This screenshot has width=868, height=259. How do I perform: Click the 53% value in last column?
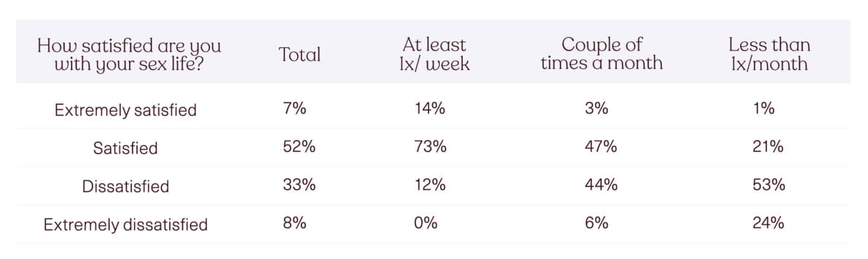click(769, 184)
